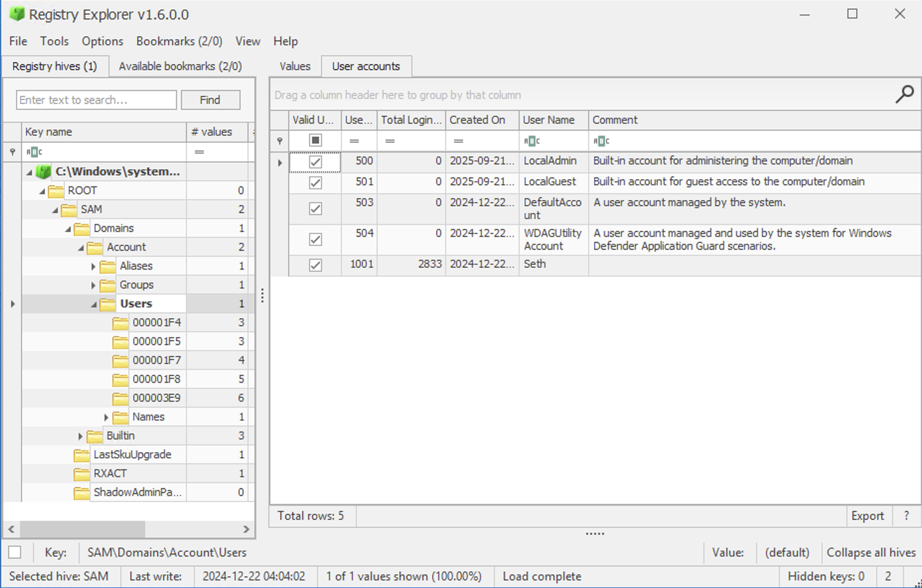This screenshot has width=922, height=588.
Task: Click the folder icon next to RXACT
Action: pos(82,473)
